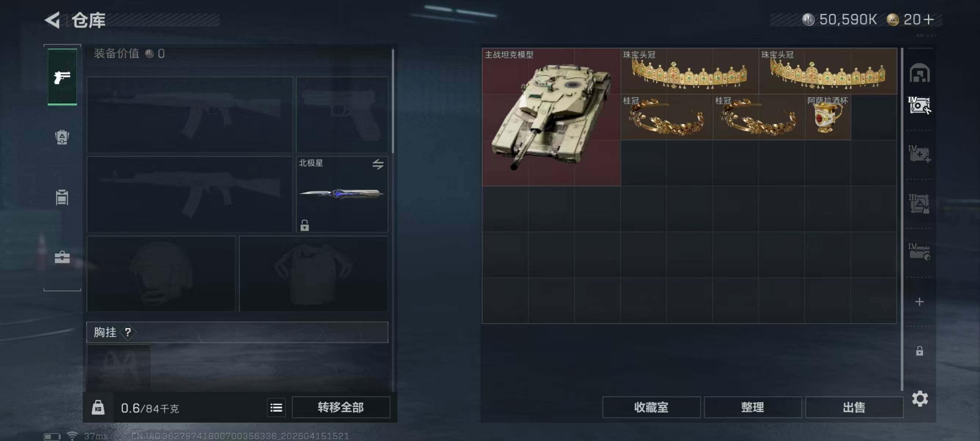Open the 收藏室 collection room

point(651,408)
